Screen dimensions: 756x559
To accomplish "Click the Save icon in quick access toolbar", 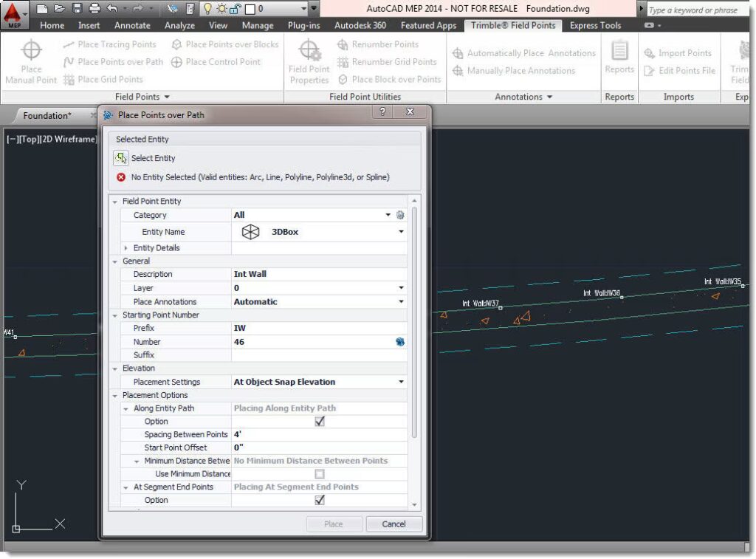I will point(77,9).
